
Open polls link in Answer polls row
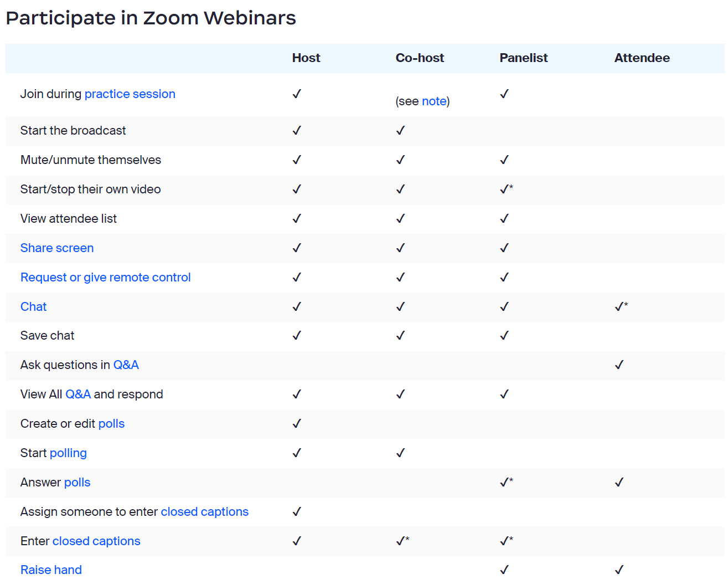point(77,482)
